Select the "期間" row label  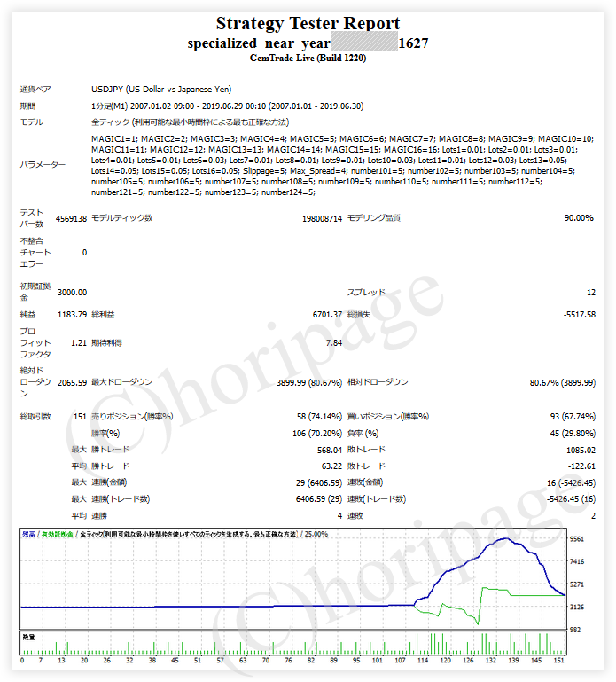(27, 106)
